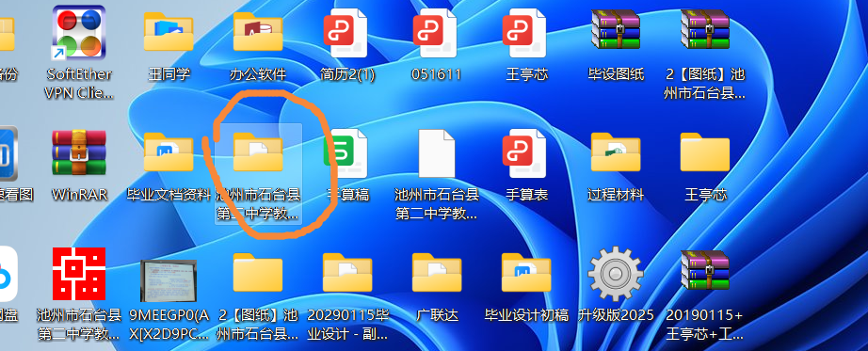Select the 毕业文档资料 folder

[x=169, y=152]
